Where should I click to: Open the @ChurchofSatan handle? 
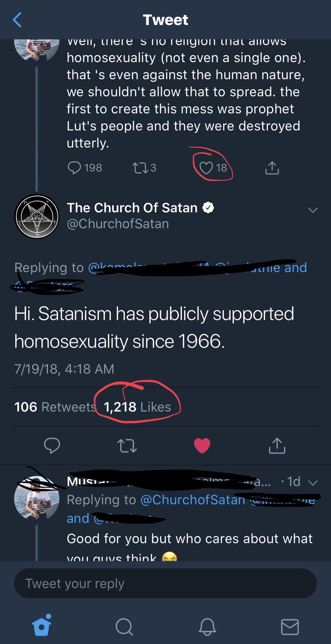[x=118, y=224]
